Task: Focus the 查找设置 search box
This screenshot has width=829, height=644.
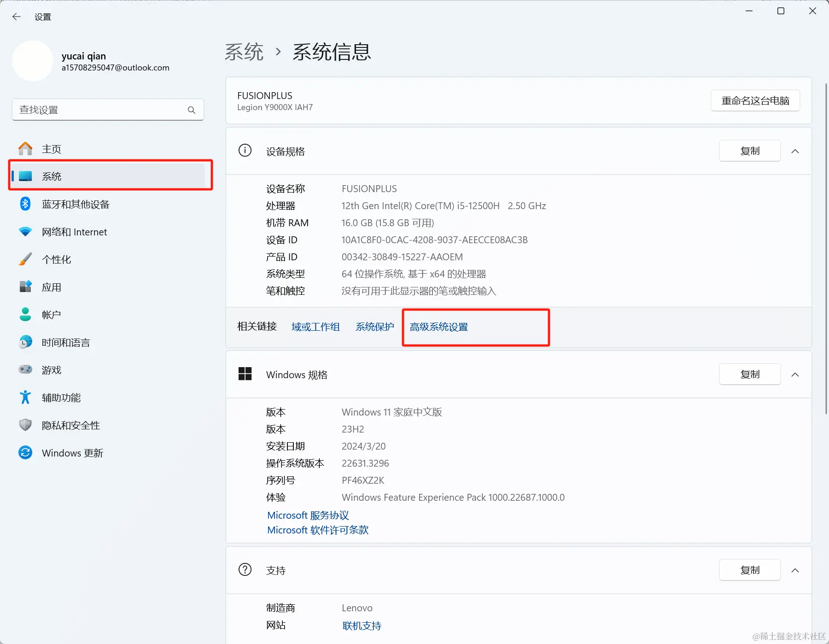Action: 108,110
